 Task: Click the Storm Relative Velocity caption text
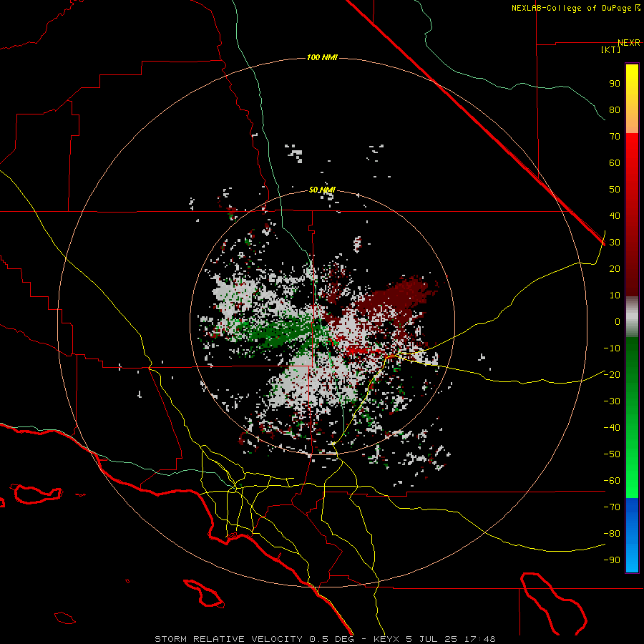pos(325,639)
